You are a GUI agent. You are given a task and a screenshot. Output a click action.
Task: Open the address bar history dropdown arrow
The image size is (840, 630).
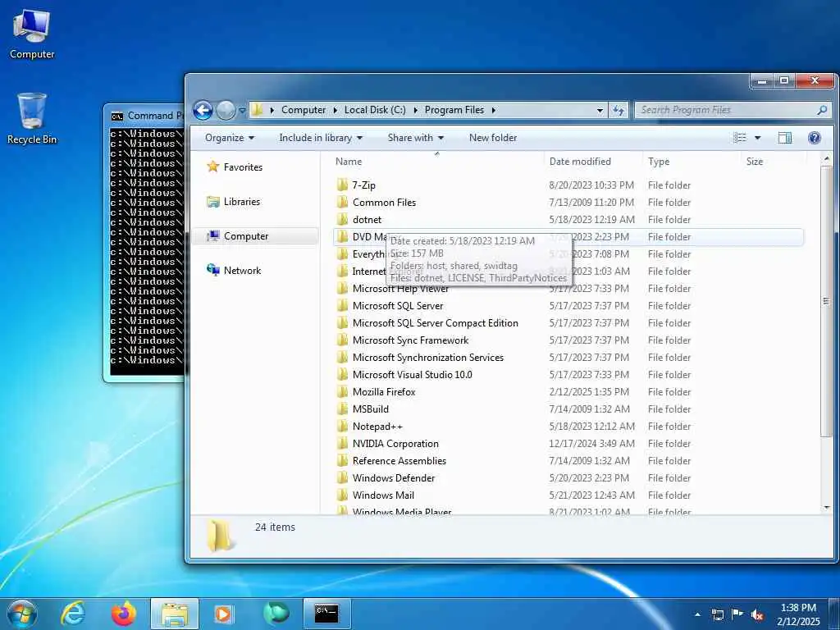(600, 111)
